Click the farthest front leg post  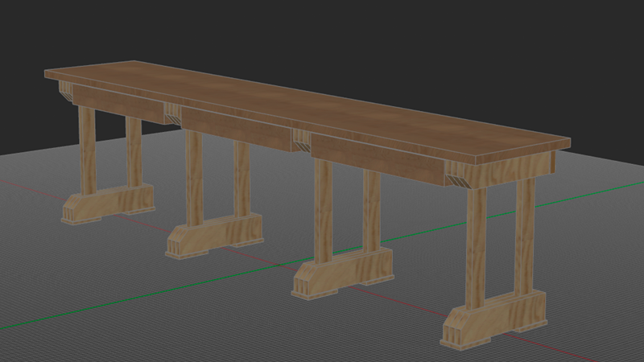pyautogui.click(x=87, y=150)
